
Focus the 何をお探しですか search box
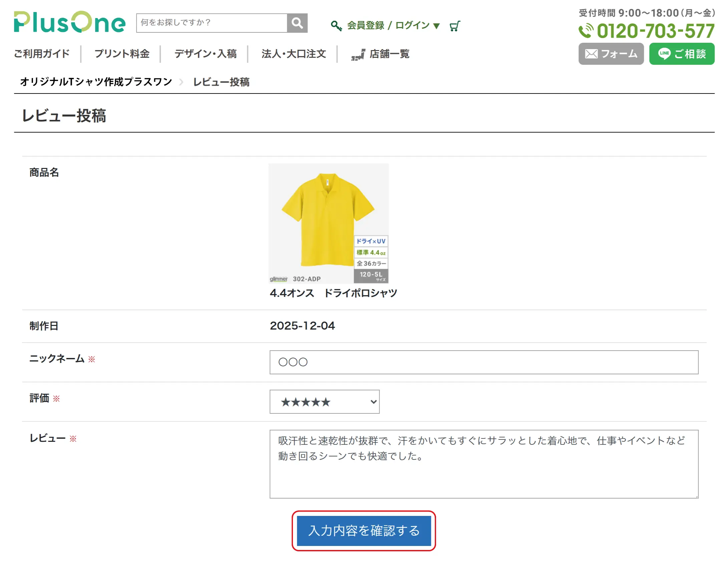click(212, 23)
